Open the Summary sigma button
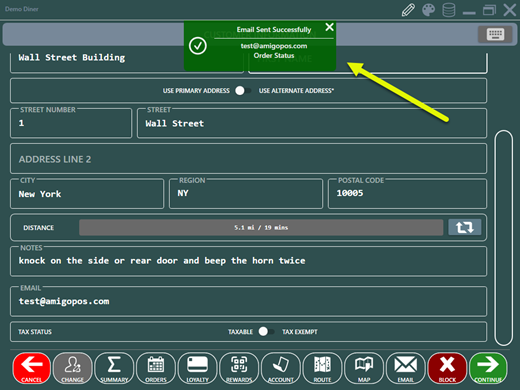 114,368
